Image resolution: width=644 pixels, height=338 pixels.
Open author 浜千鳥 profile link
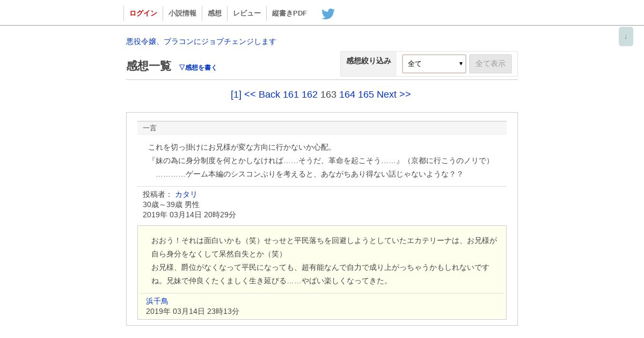[x=157, y=301]
